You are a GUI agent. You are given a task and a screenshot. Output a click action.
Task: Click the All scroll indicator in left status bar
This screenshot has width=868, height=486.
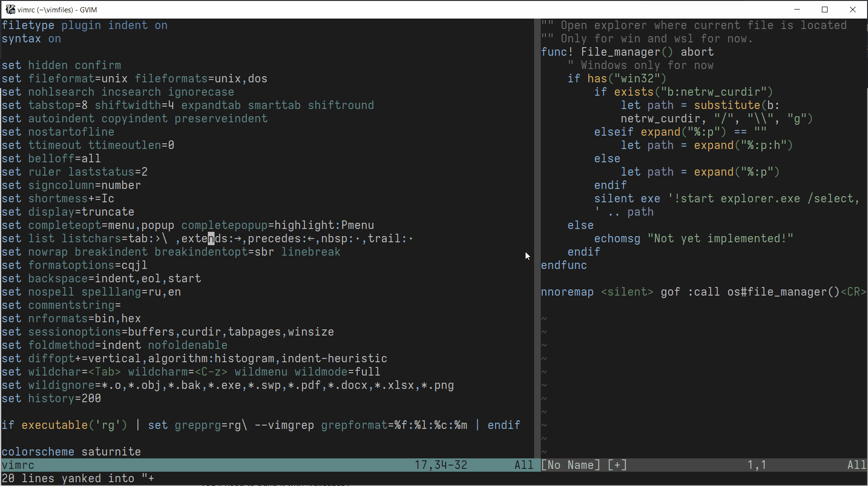pos(523,465)
